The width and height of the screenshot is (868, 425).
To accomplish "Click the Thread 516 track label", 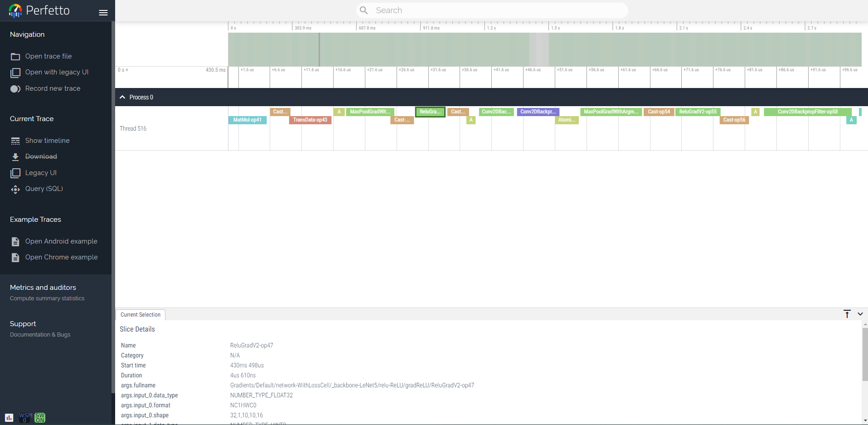I will (133, 129).
